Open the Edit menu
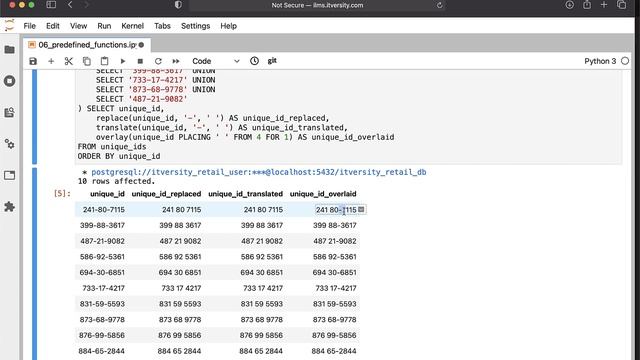 [53, 26]
